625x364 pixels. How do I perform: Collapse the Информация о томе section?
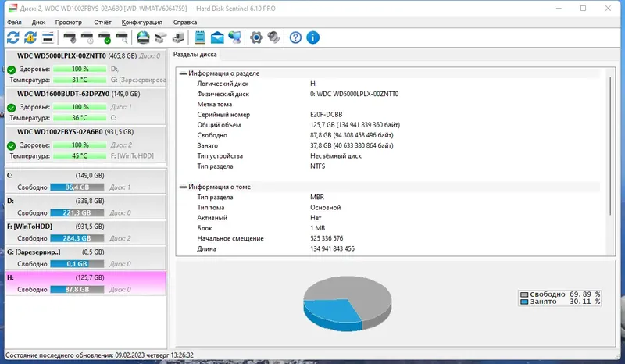coord(183,187)
